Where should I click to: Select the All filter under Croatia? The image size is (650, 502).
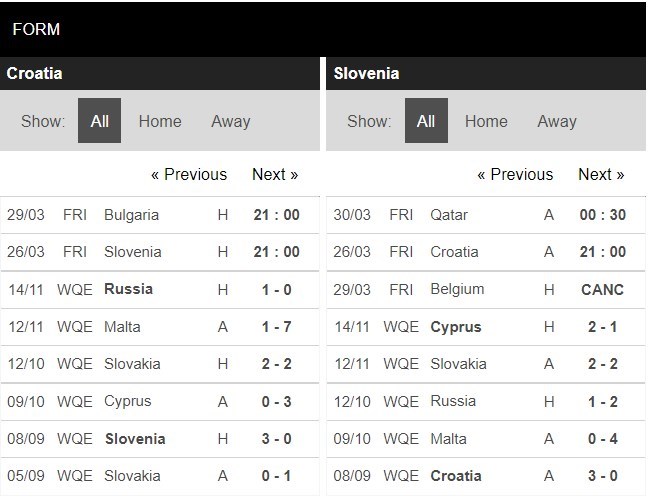(x=99, y=121)
